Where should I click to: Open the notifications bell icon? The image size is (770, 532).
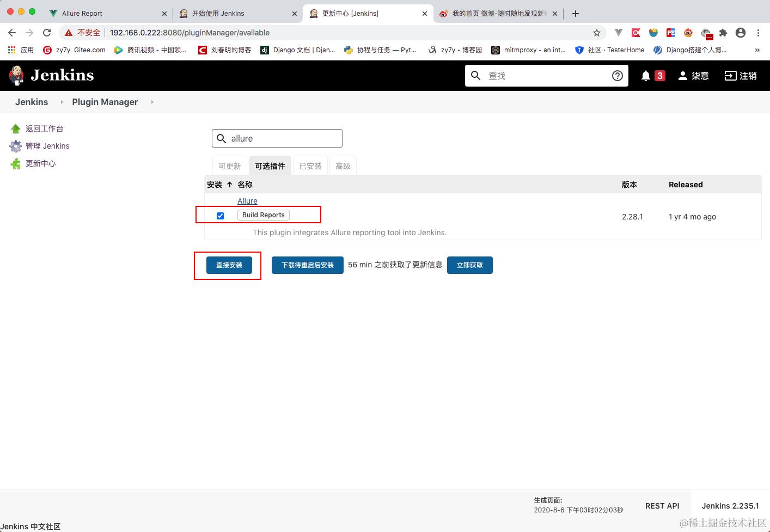click(x=646, y=76)
